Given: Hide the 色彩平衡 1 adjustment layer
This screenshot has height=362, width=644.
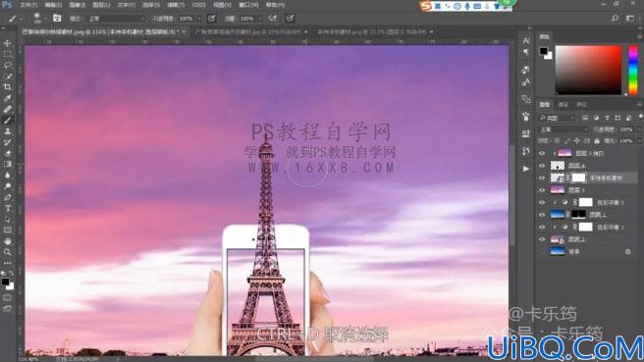Looking at the screenshot, I should [x=542, y=227].
